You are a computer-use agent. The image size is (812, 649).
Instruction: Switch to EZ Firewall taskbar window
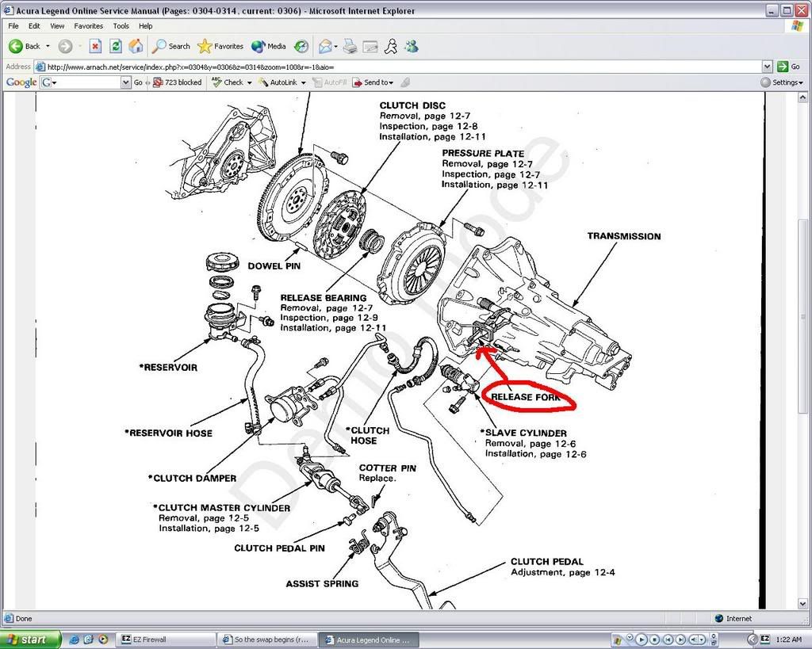165,639
